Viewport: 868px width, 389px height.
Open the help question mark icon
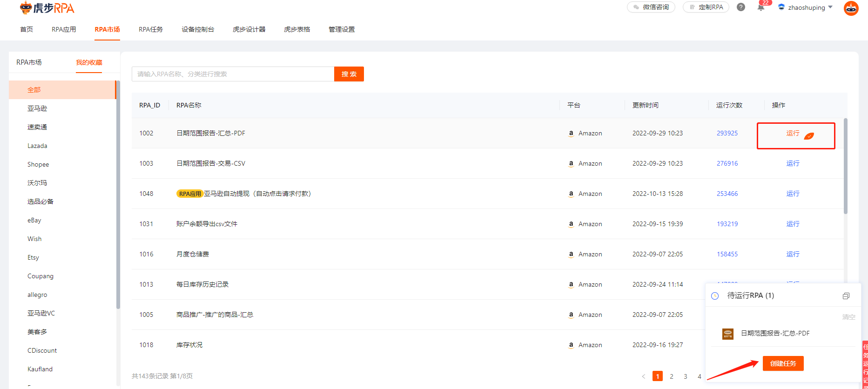(x=741, y=7)
